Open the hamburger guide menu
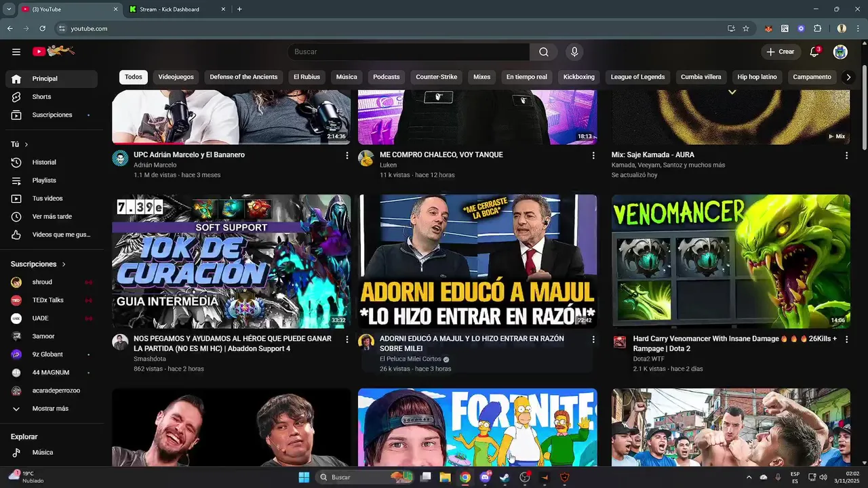 point(16,52)
